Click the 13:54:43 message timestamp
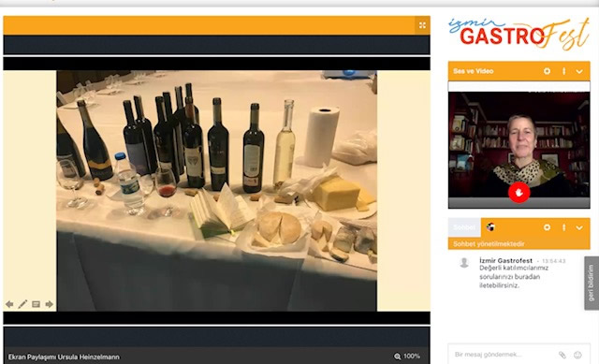 553,261
